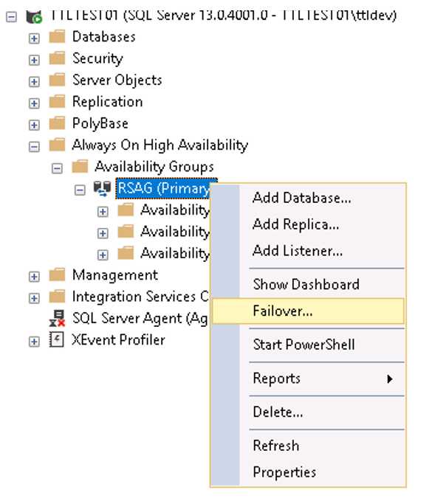The height and width of the screenshot is (504, 432).
Task: Expand the Security node
Action: click(x=34, y=60)
